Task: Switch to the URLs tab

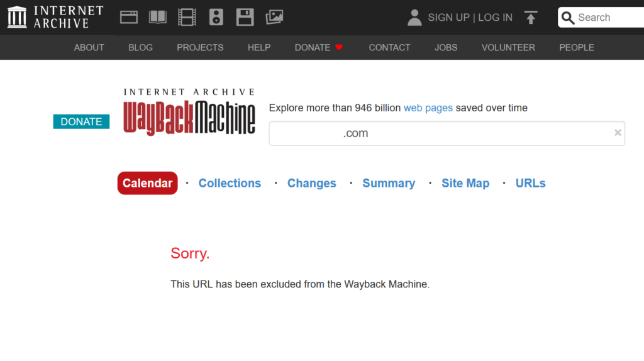Action: 531,183
